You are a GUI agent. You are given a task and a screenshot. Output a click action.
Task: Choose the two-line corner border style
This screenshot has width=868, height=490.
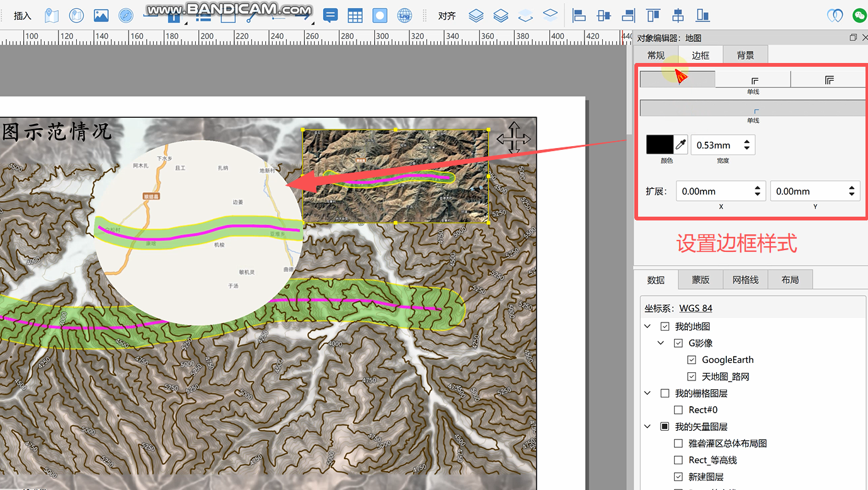pyautogui.click(x=753, y=79)
